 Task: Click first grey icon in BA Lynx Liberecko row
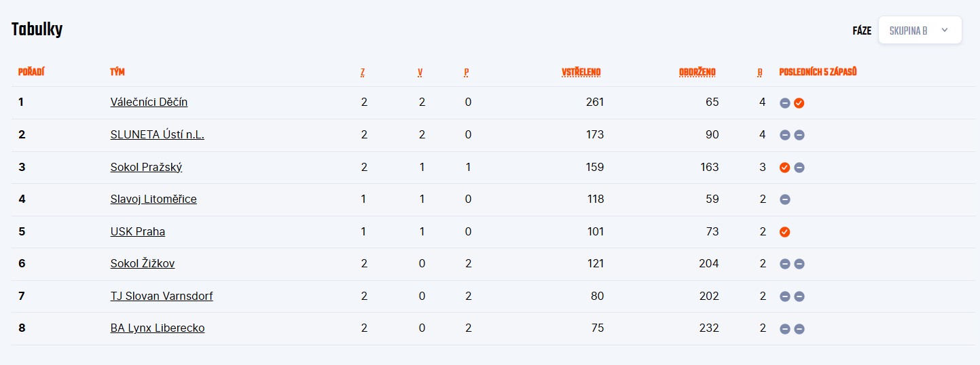pos(784,329)
